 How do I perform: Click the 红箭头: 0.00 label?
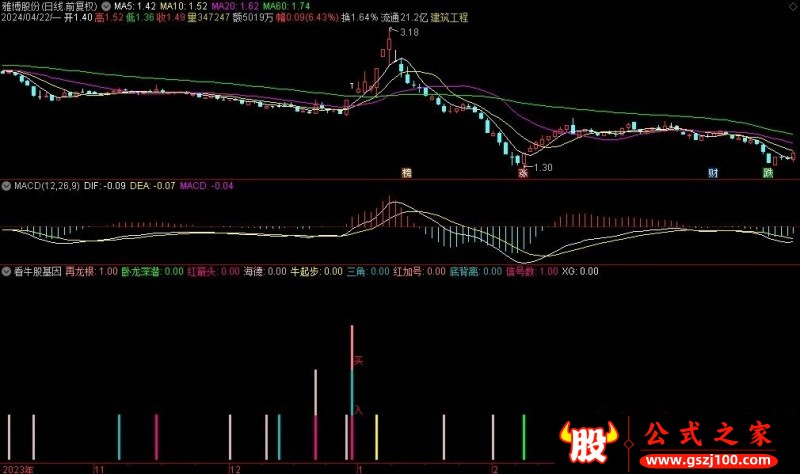(x=213, y=271)
